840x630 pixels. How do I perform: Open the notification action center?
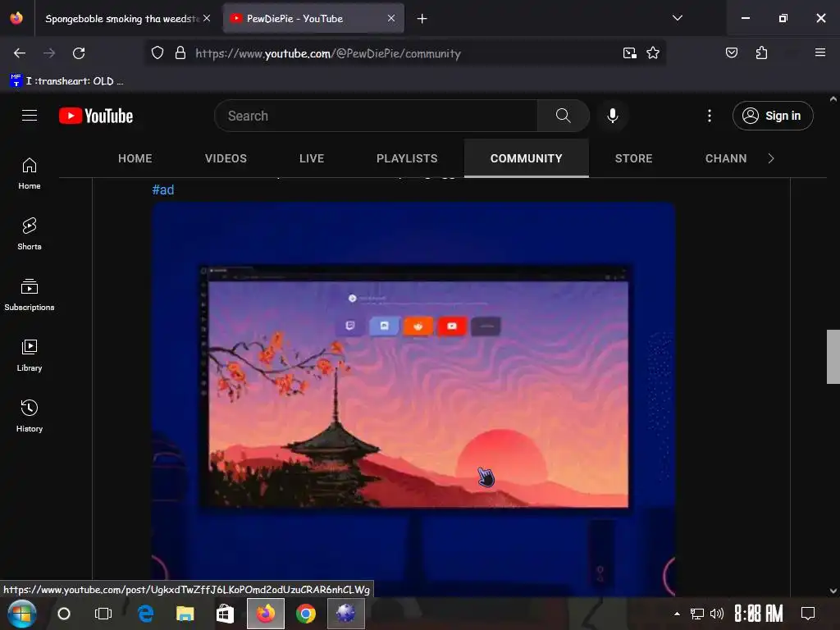coord(808,614)
